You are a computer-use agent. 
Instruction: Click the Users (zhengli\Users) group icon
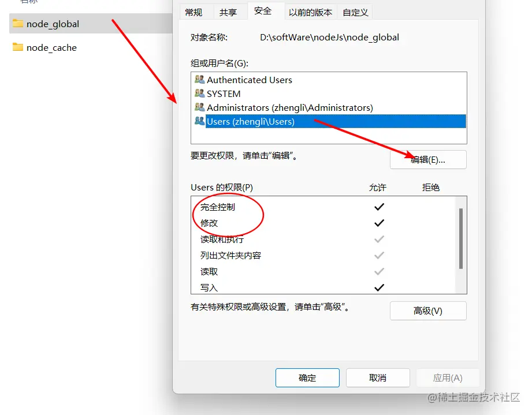(x=199, y=121)
